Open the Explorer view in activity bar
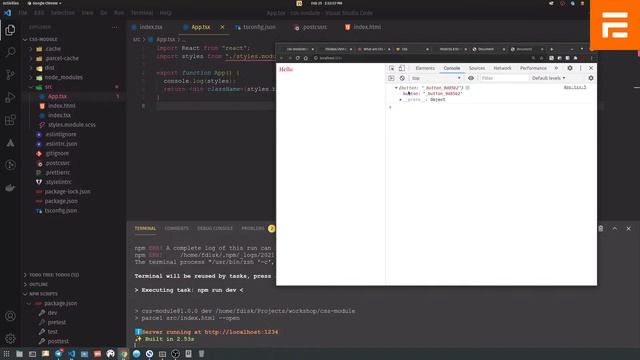The image size is (640, 360). pyautogui.click(x=10, y=30)
